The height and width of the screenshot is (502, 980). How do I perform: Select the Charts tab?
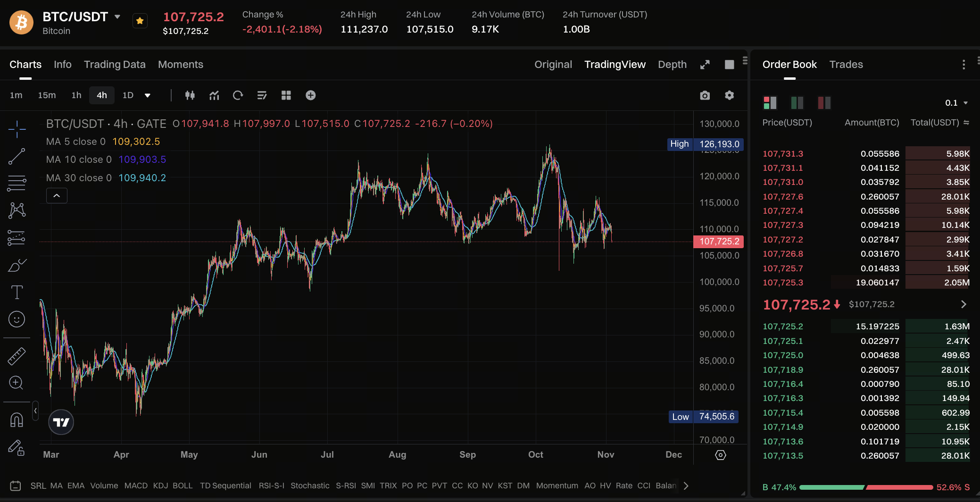click(x=25, y=65)
